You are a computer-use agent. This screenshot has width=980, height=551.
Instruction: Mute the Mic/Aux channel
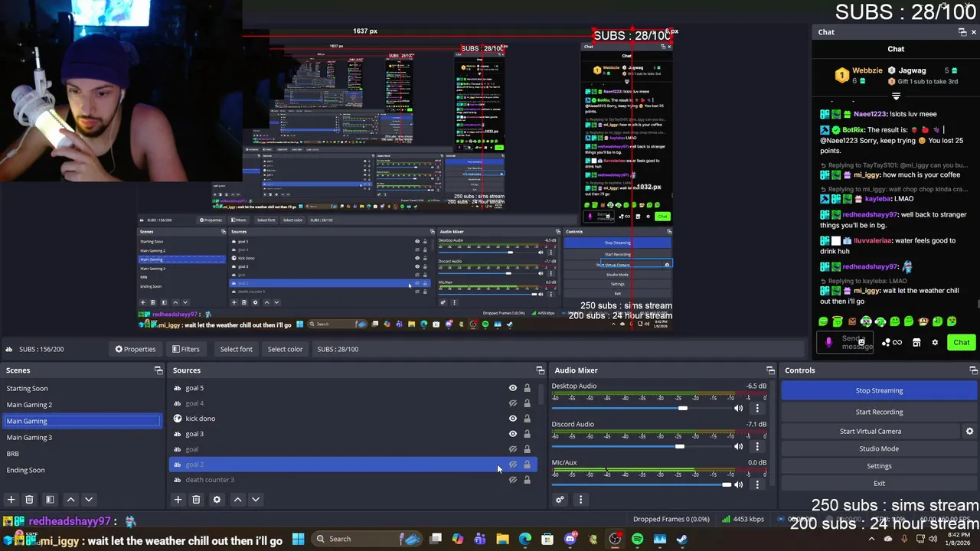(x=738, y=484)
